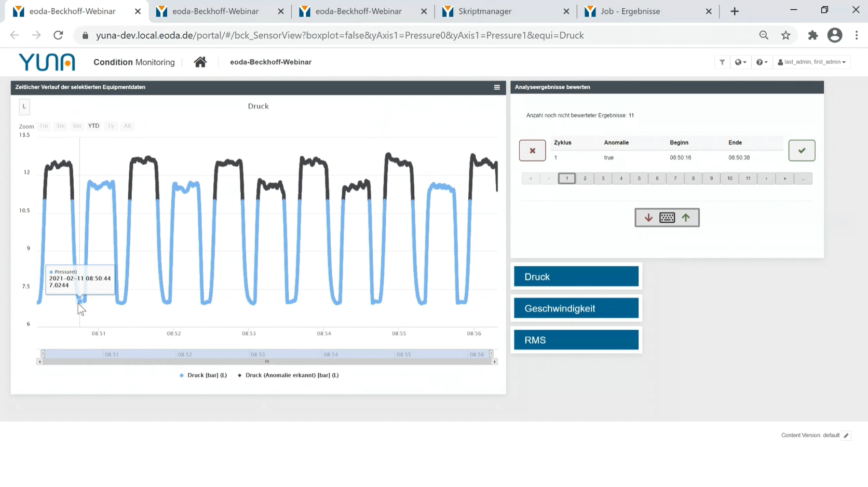Go to results page 6
This screenshot has height=487, width=868.
pyautogui.click(x=657, y=179)
